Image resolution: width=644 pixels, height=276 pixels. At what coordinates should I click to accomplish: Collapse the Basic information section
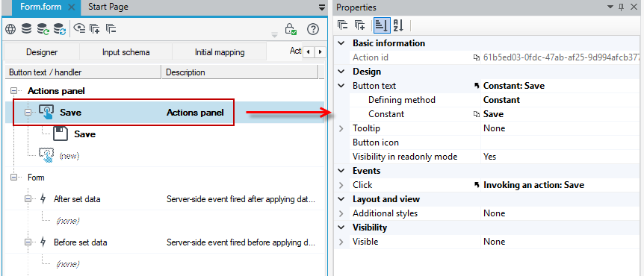[x=341, y=43]
